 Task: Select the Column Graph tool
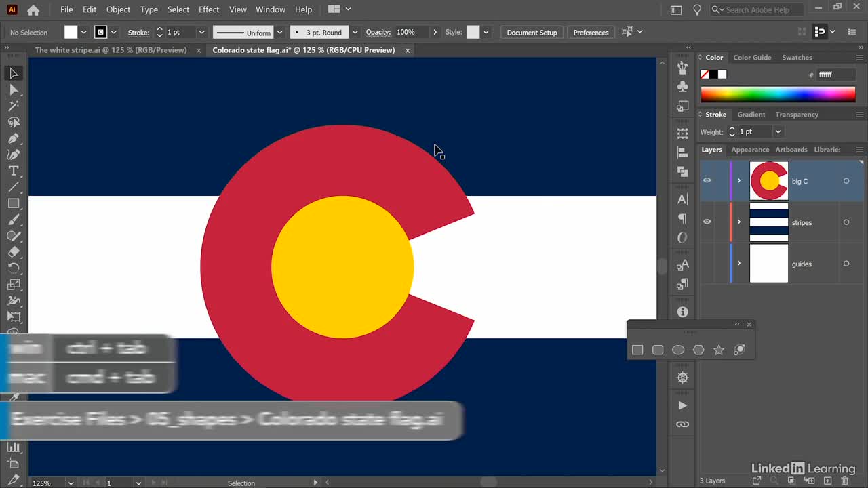point(14,447)
